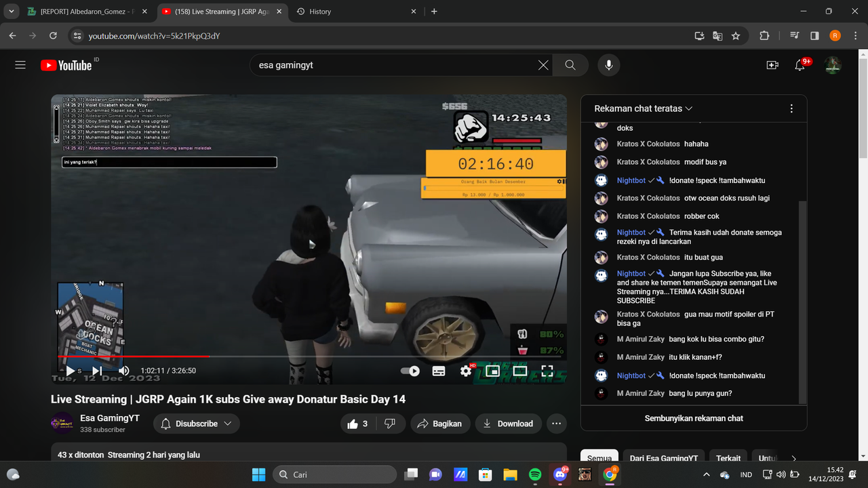Viewport: 868px width, 488px height.
Task: Select Dari Esa GamingYT chip
Action: 664,458
